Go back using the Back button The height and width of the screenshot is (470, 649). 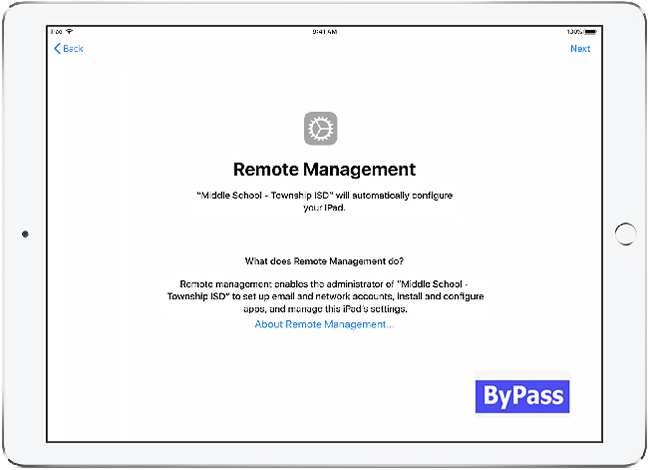[68, 49]
